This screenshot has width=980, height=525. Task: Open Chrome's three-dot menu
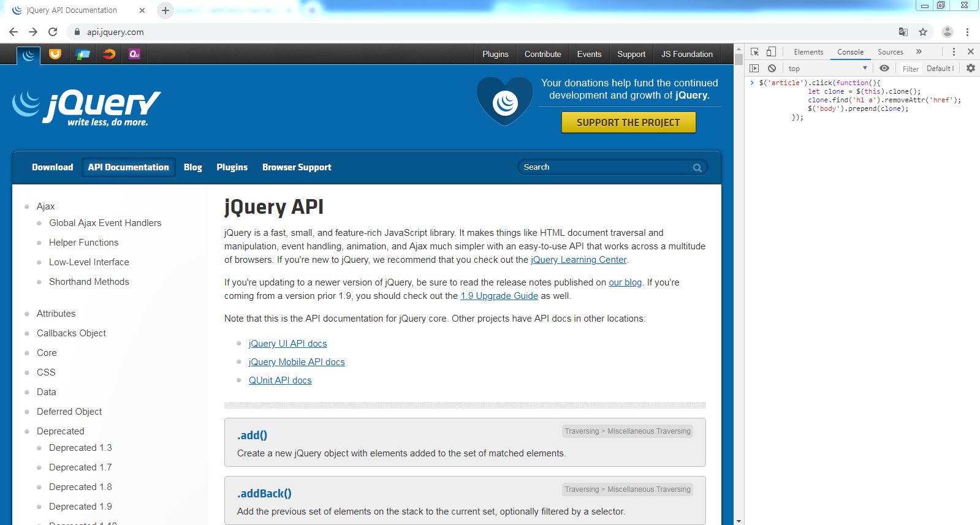coord(967,32)
